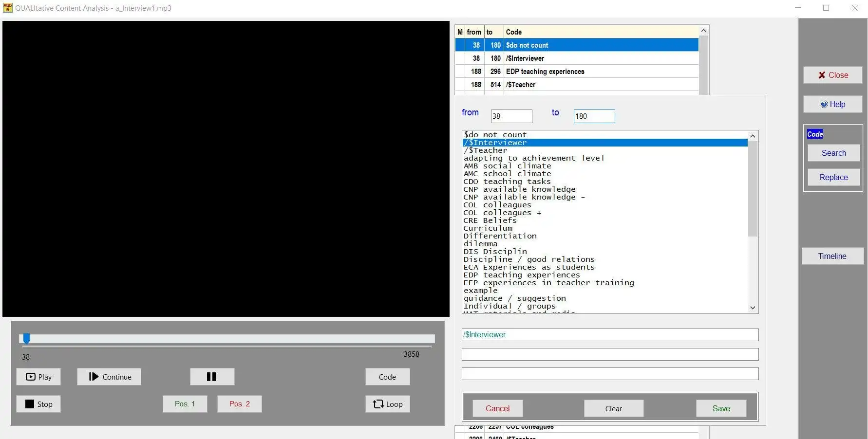Select 'Differentiation' code
Screen dimensions: 868x439
tap(605, 236)
